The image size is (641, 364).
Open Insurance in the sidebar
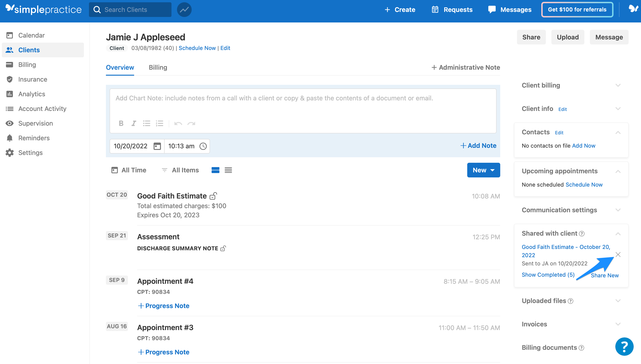coord(43,79)
